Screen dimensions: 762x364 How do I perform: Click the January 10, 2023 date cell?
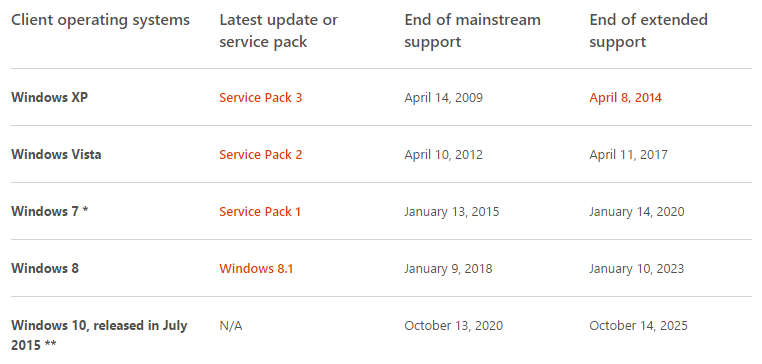tap(637, 269)
